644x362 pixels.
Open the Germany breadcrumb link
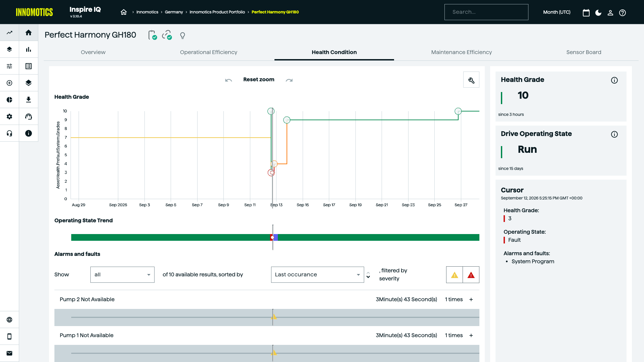[x=174, y=12]
